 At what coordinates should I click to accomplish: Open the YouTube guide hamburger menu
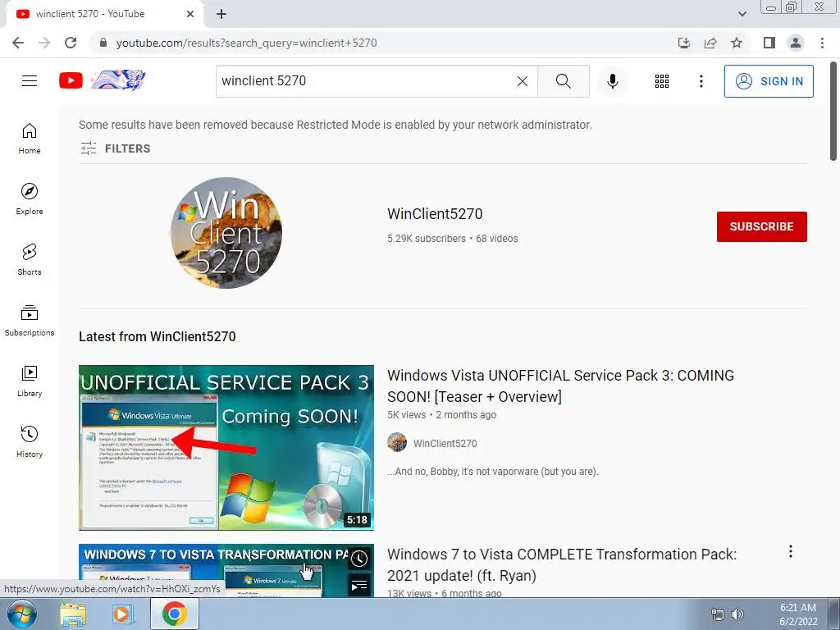click(30, 81)
